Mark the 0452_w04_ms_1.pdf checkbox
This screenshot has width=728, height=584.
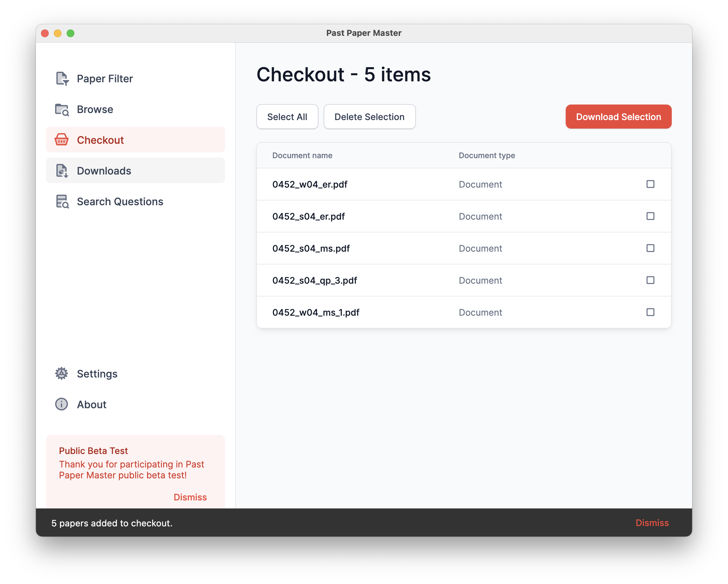650,312
